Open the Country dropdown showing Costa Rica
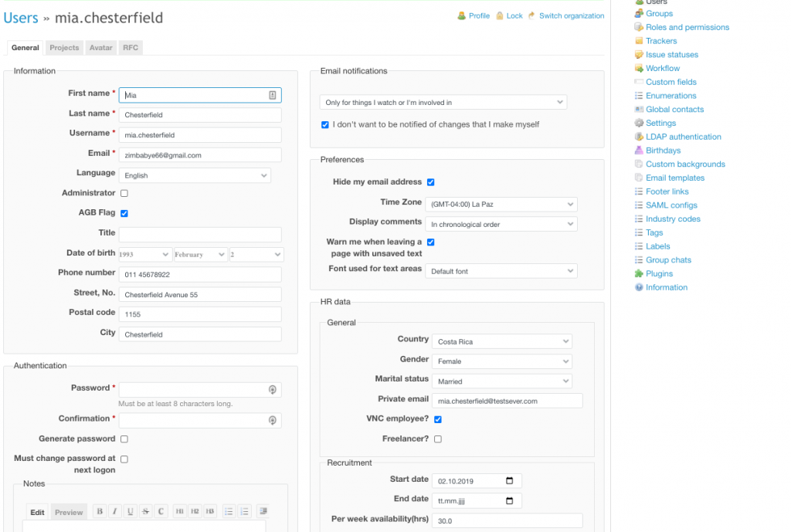This screenshot has width=791, height=532. pyautogui.click(x=502, y=341)
